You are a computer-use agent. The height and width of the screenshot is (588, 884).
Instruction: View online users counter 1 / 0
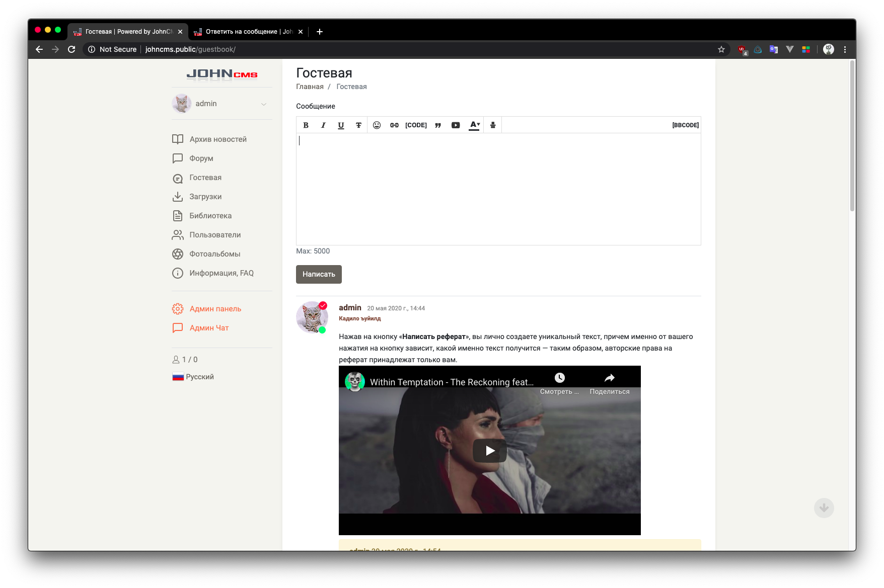click(185, 360)
